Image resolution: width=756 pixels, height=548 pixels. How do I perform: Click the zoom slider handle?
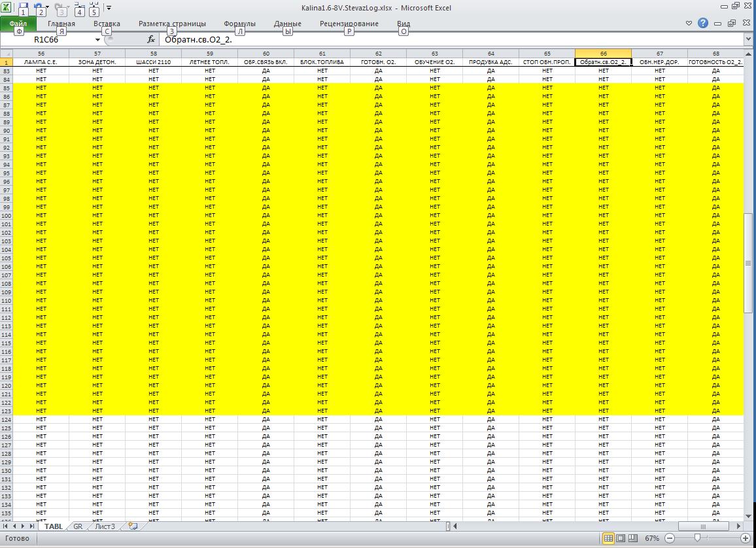(x=698, y=538)
